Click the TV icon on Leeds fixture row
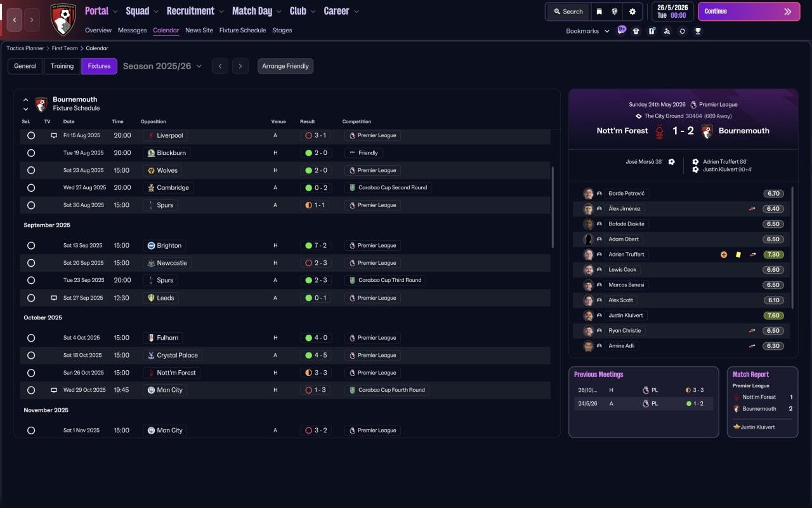812x508 pixels. (54, 298)
